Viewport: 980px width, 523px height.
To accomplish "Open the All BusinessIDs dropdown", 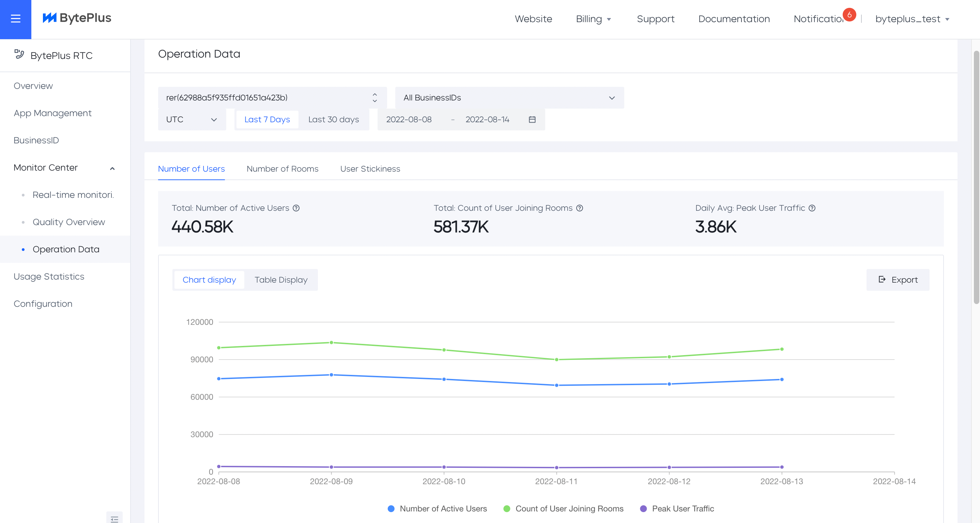I will (x=509, y=98).
